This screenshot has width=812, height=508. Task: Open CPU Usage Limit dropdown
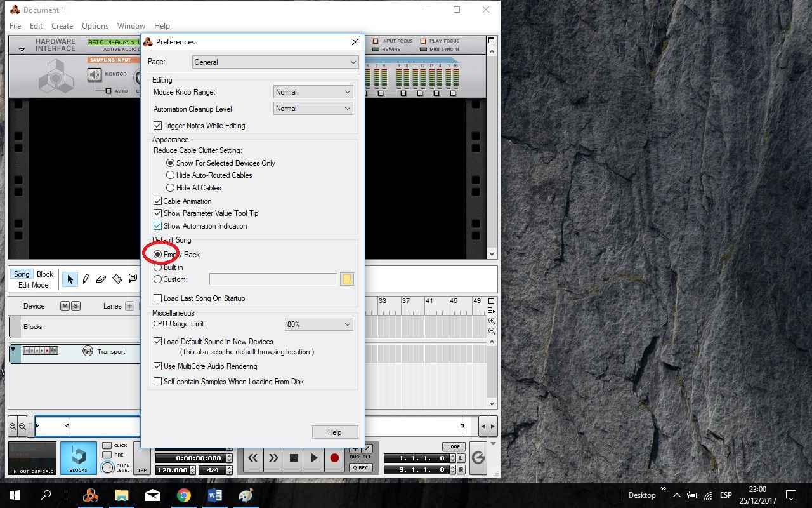point(318,324)
